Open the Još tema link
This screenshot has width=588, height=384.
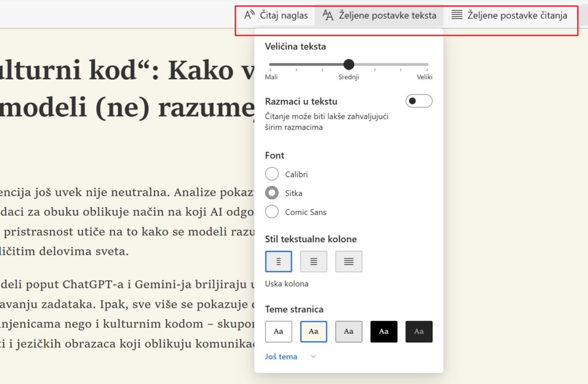point(281,356)
